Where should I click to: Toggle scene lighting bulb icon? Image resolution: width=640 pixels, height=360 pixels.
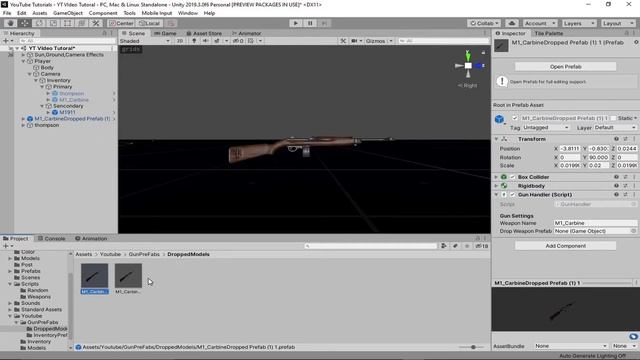click(194, 41)
